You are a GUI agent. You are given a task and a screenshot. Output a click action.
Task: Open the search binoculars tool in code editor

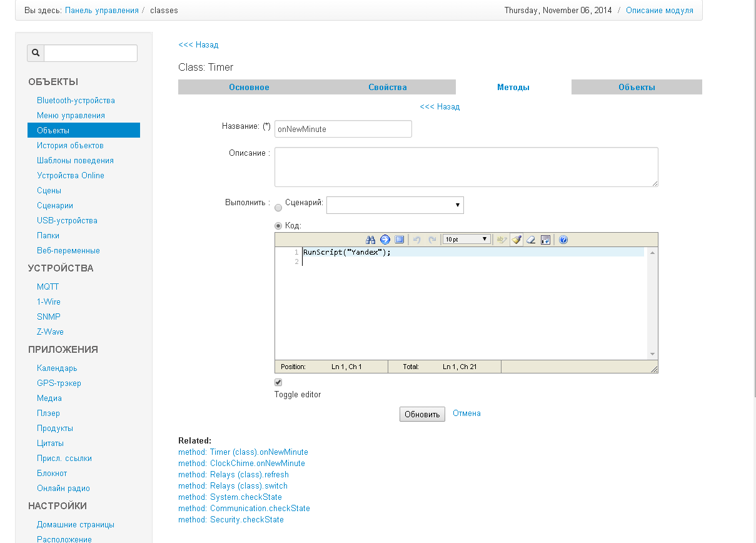[370, 240]
